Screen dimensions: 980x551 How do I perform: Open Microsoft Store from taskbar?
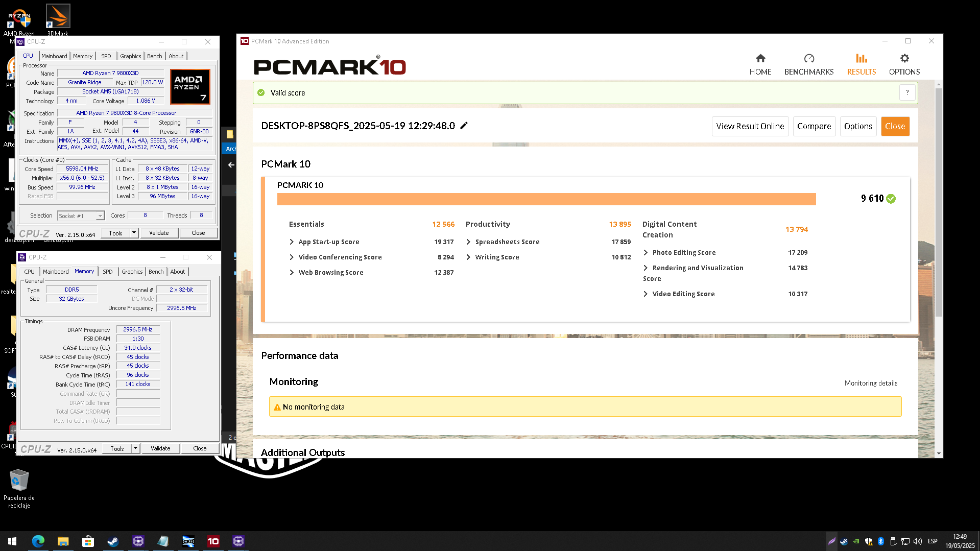tap(88, 541)
